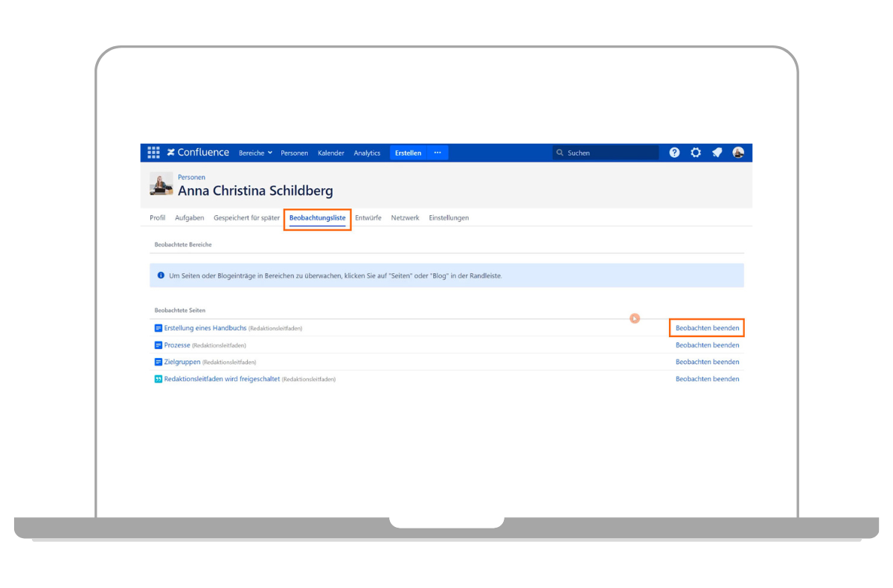The width and height of the screenshot is (893, 588).
Task: Switch to the Entwürfe tab
Action: click(x=368, y=218)
